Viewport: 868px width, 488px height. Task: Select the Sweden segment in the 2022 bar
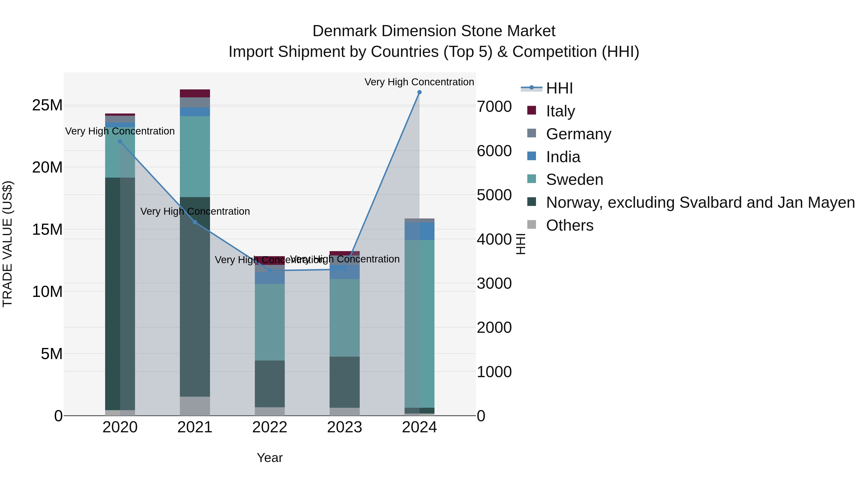[270, 322]
